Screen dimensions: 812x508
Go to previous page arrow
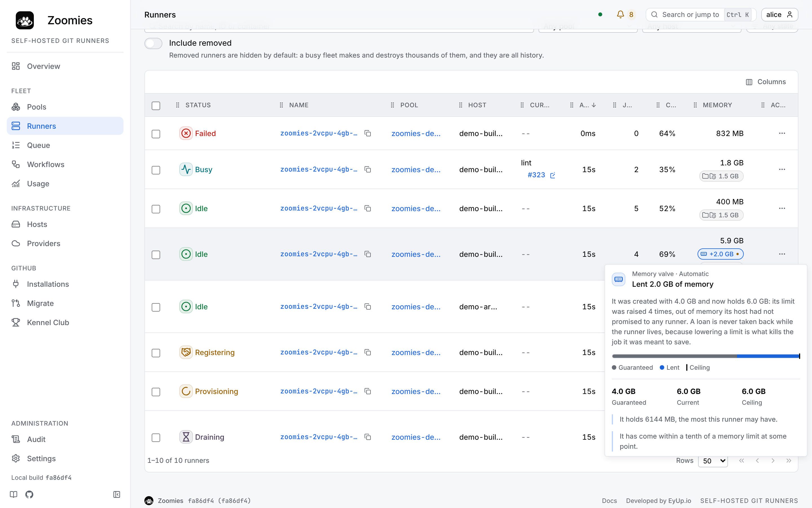(757, 461)
